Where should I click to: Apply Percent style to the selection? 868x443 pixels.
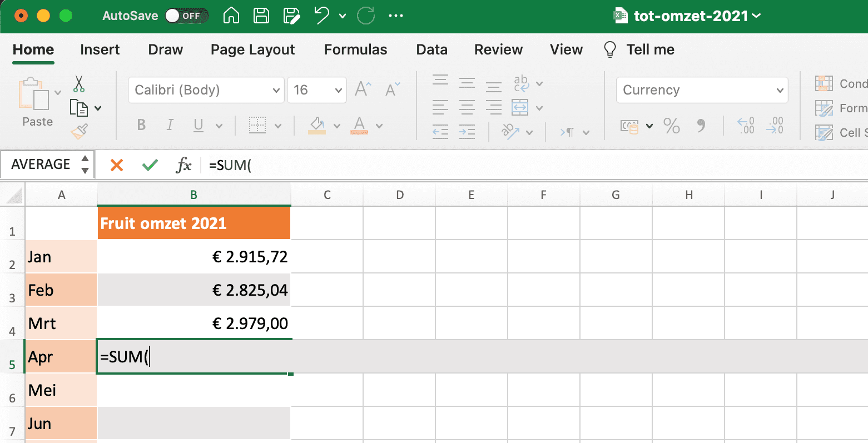click(x=671, y=126)
